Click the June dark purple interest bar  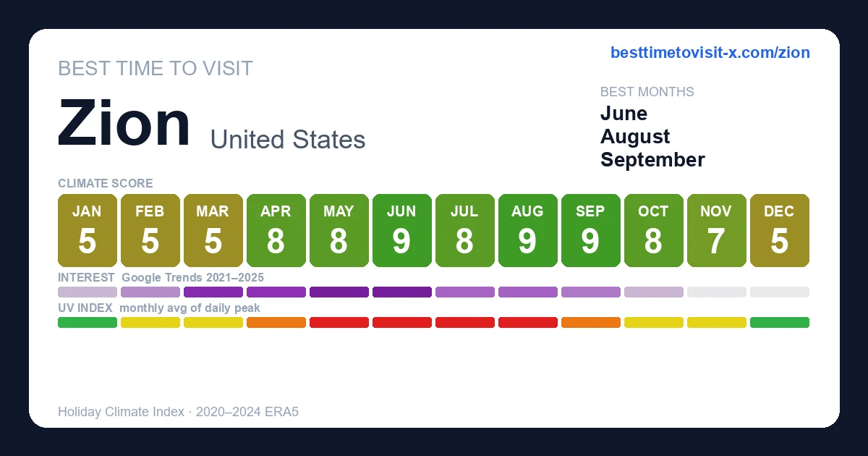point(401,292)
